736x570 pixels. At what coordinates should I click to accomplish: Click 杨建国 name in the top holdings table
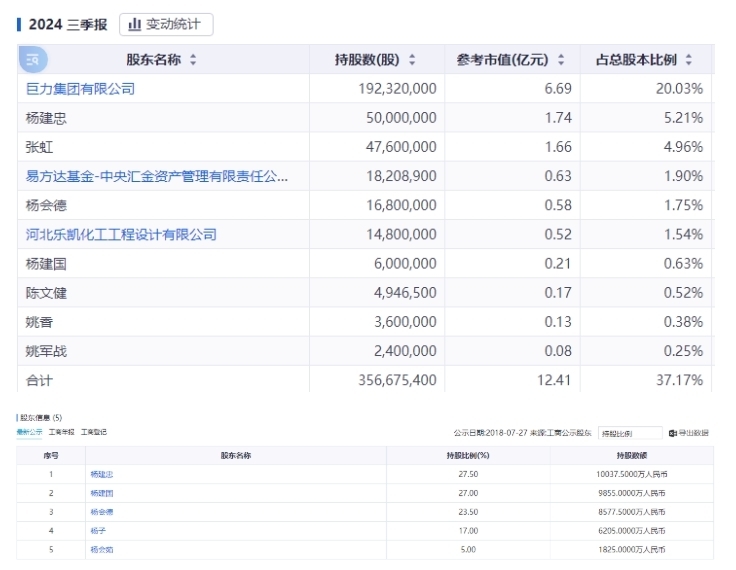(46, 264)
